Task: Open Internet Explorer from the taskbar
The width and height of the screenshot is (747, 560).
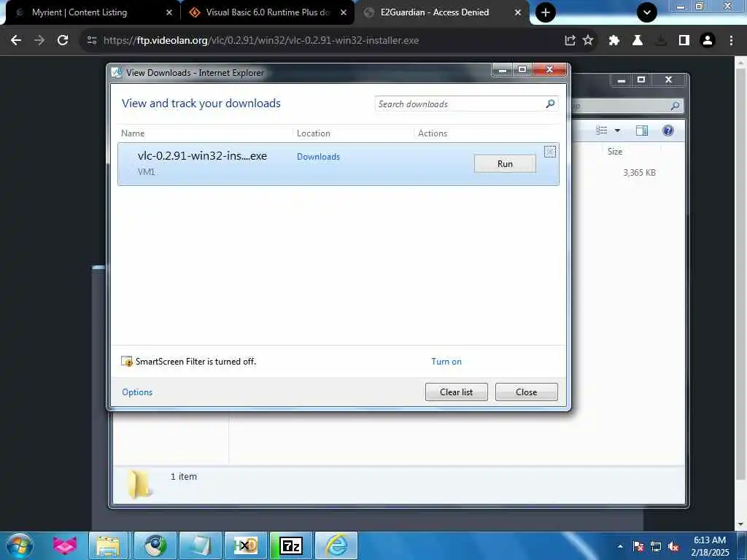Action: click(336, 545)
